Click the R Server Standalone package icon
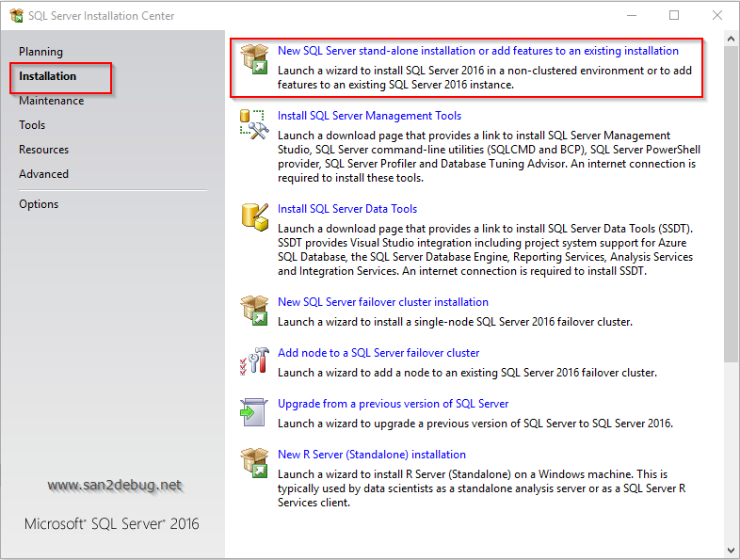 click(254, 463)
